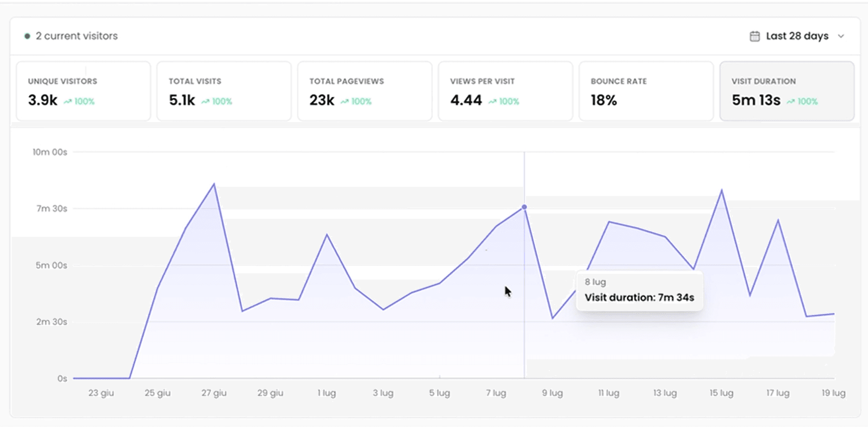
Task: Click the '7m 30s' y-axis label
Action: coord(52,209)
